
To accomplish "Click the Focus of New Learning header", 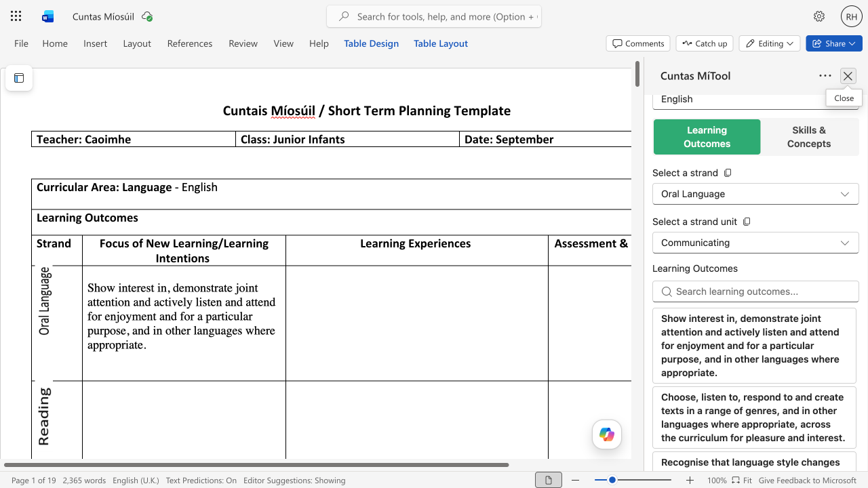I will pyautogui.click(x=184, y=250).
